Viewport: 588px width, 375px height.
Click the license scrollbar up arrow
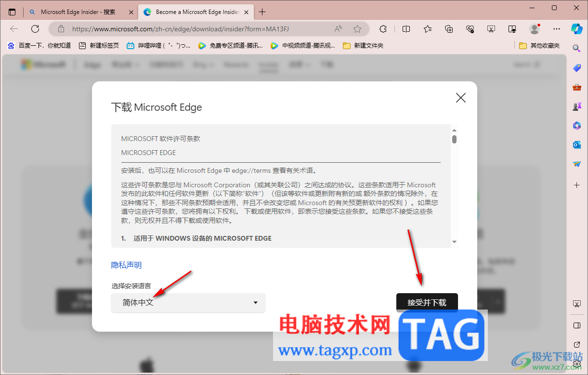click(454, 130)
